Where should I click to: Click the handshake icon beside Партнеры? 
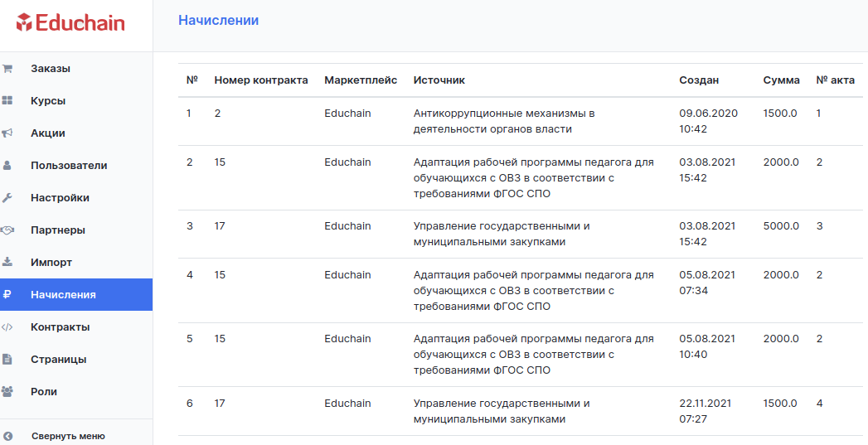click(7, 230)
